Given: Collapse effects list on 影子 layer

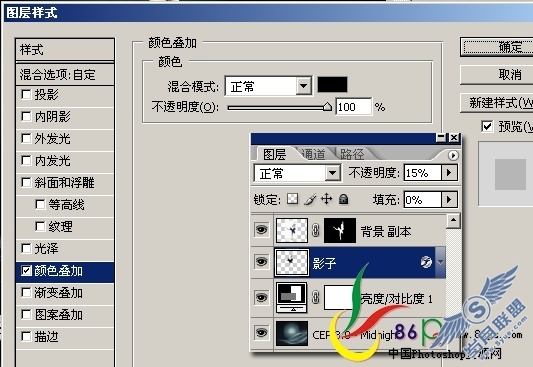Looking at the screenshot, I should (441, 262).
